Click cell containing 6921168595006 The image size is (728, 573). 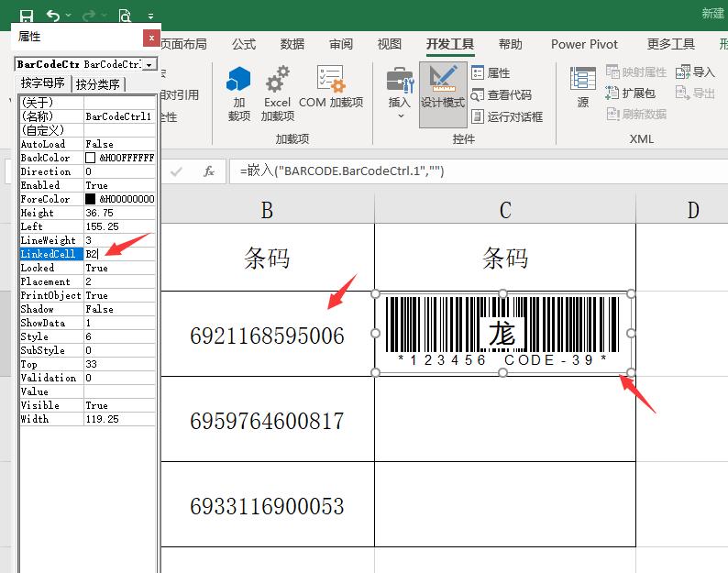268,334
